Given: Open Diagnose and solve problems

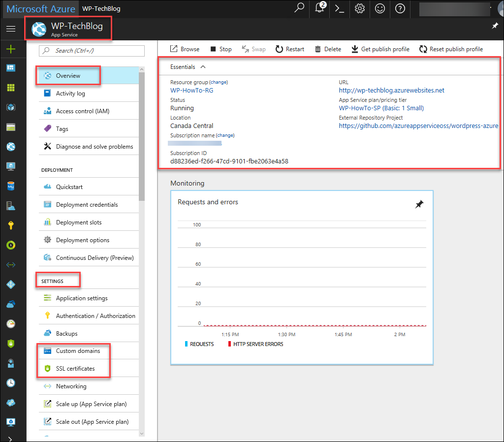Looking at the screenshot, I should point(89,146).
